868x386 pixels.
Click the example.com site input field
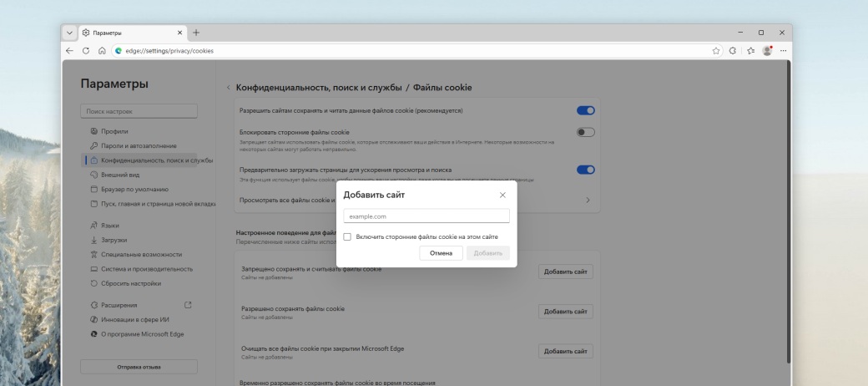[426, 216]
